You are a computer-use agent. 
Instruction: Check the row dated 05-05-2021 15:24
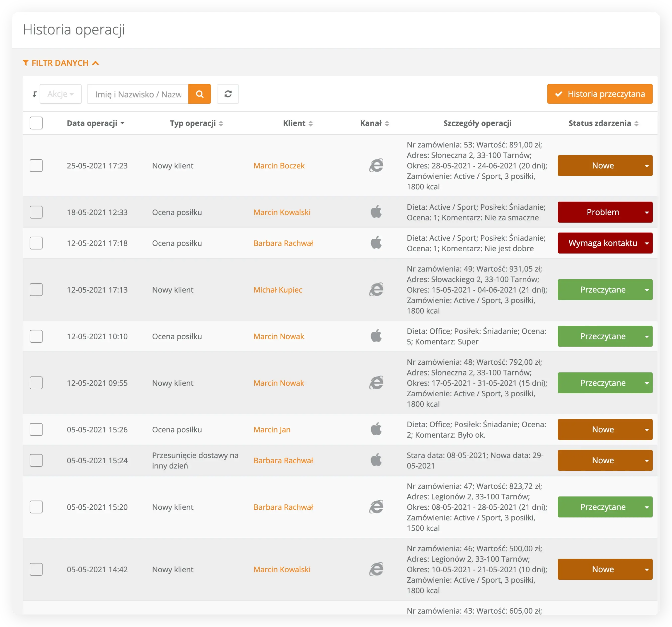[x=36, y=460]
